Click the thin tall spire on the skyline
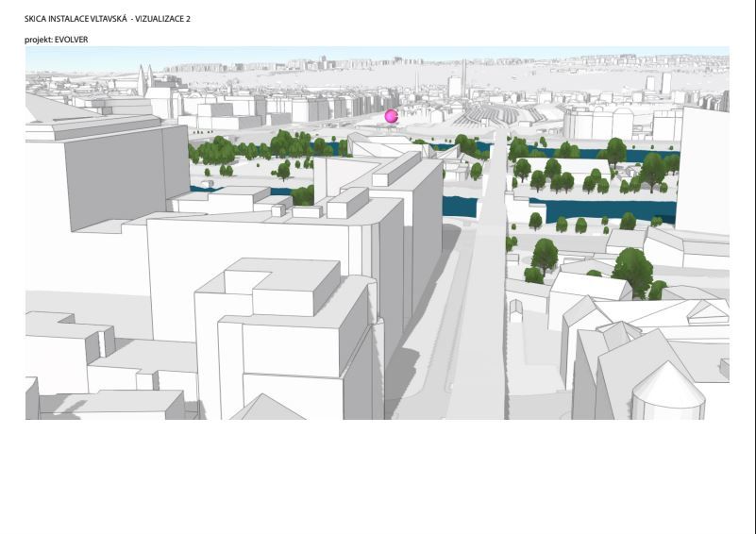The image size is (756, 534). 464,77
